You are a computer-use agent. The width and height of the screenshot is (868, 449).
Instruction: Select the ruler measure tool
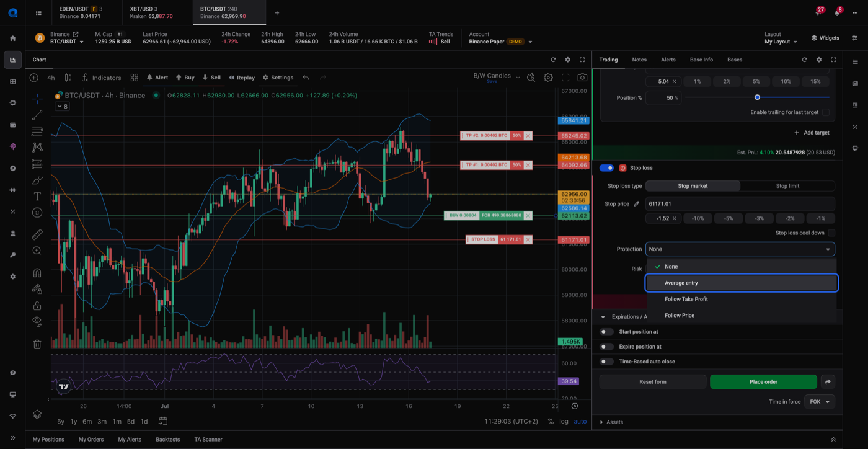37,234
